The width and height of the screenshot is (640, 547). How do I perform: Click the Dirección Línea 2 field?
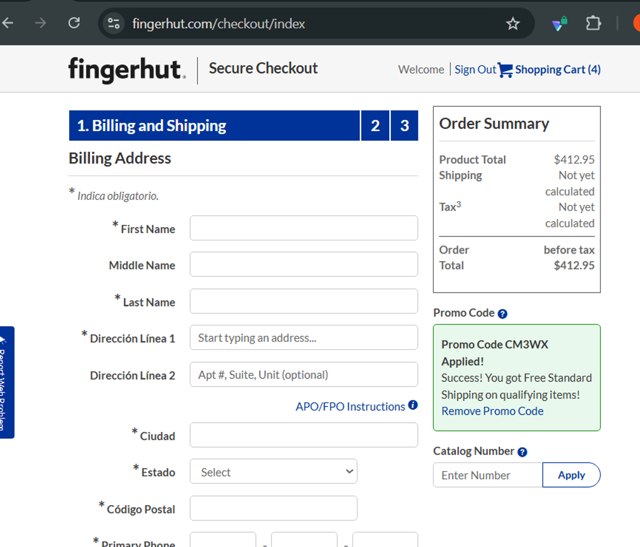[304, 374]
